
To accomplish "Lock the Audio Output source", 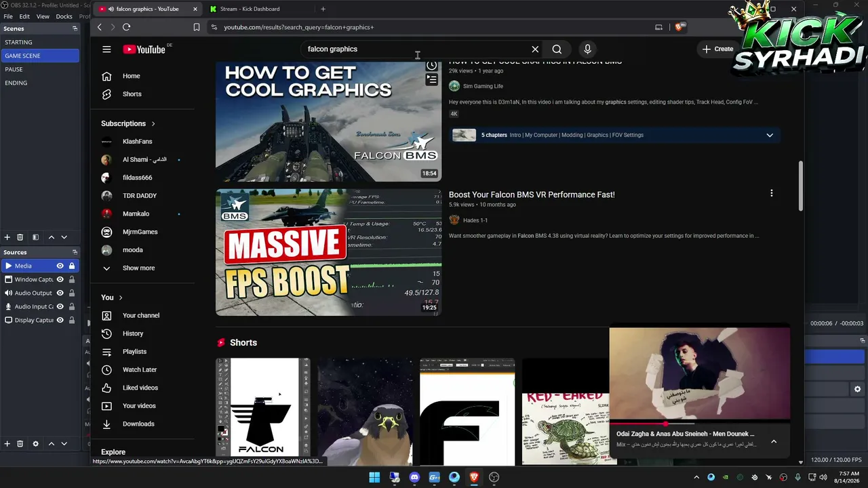I will [x=72, y=293].
